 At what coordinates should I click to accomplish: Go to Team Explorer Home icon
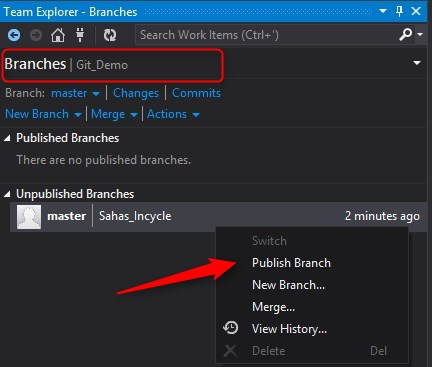click(58, 35)
